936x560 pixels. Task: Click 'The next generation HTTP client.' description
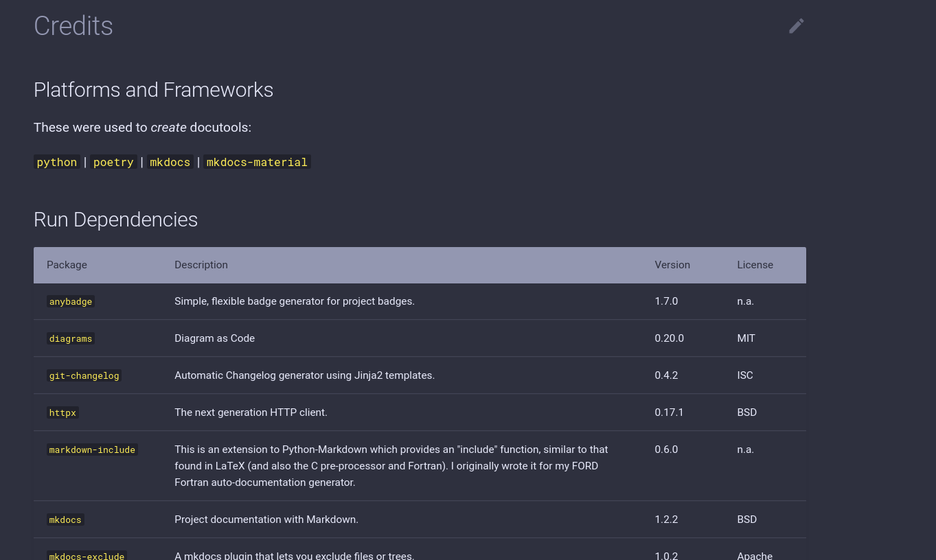coord(251,412)
